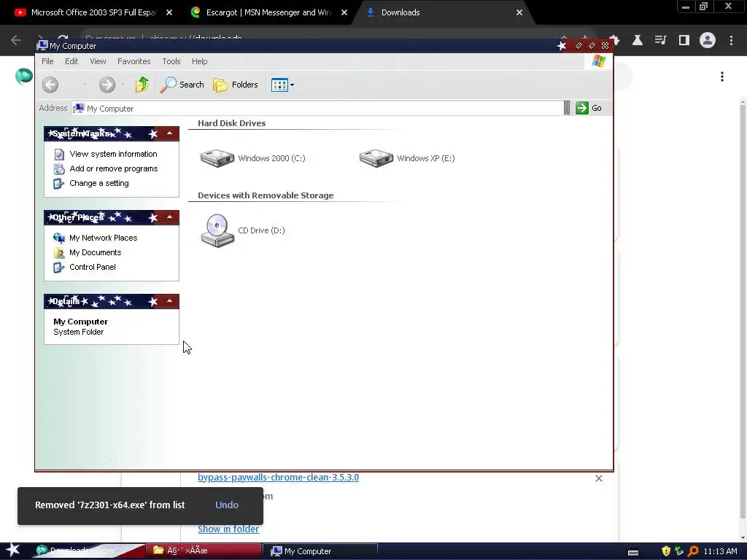Collapse the Other Places panel

pyautogui.click(x=169, y=217)
